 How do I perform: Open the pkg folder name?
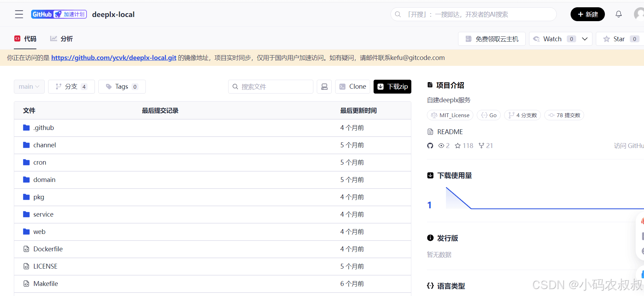pos(39,197)
